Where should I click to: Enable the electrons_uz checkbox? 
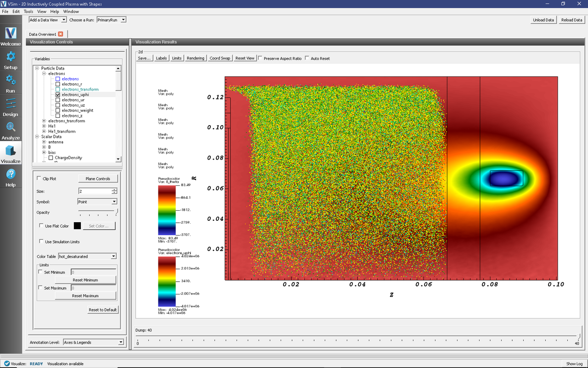coord(57,105)
